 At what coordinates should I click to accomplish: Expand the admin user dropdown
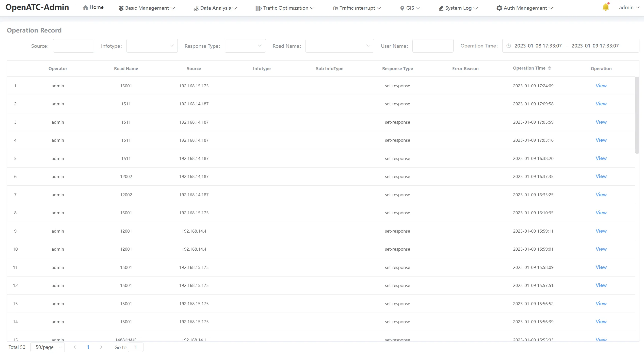(x=629, y=8)
